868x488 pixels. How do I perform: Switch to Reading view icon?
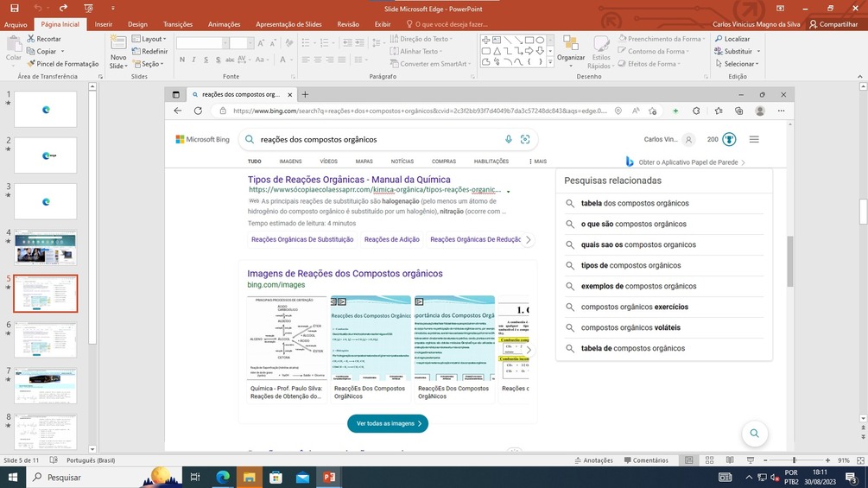[x=730, y=460]
